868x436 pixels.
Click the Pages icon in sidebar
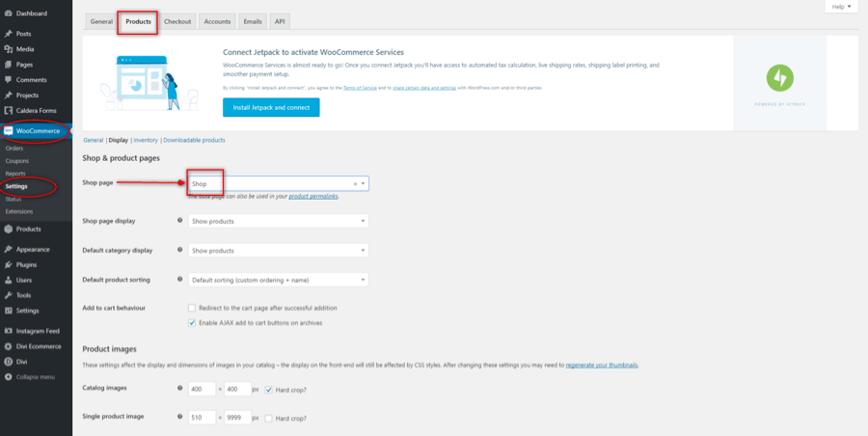tap(9, 65)
